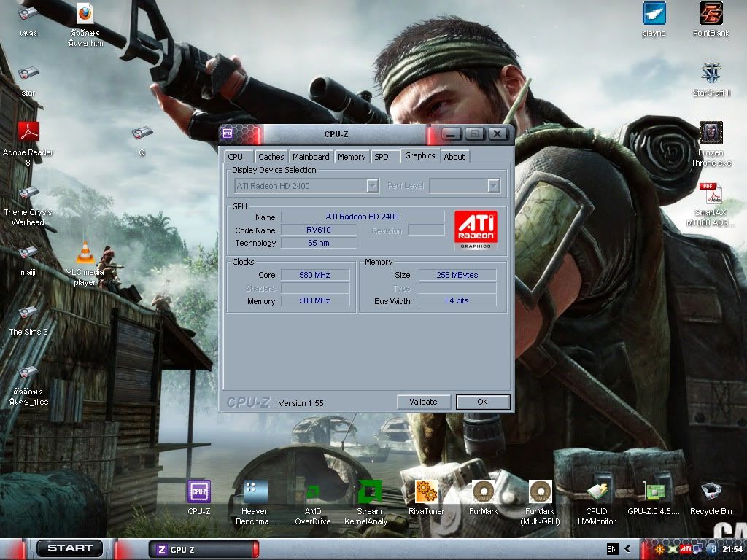Viewport: 747px width, 560px height.
Task: Switch to the Mainboard tab
Action: tap(311, 157)
